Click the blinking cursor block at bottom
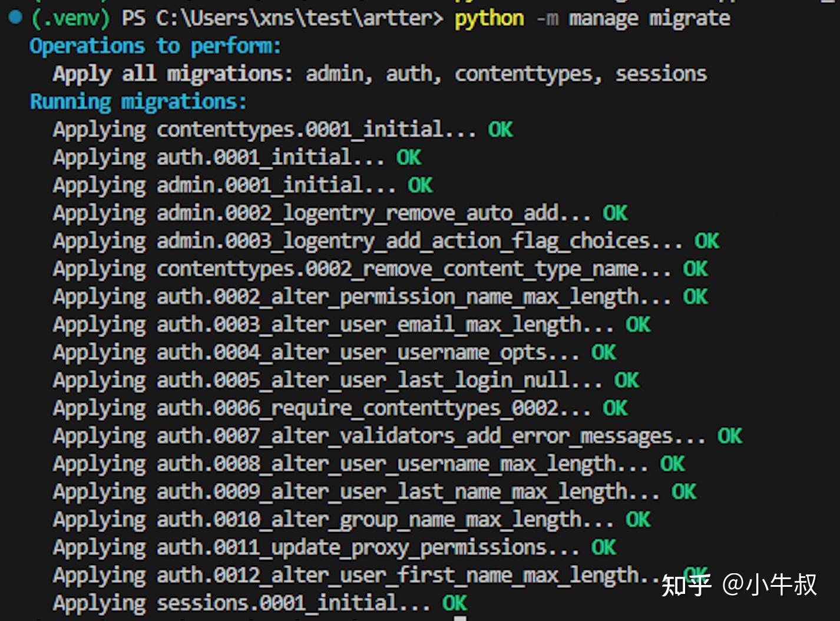 461,617
